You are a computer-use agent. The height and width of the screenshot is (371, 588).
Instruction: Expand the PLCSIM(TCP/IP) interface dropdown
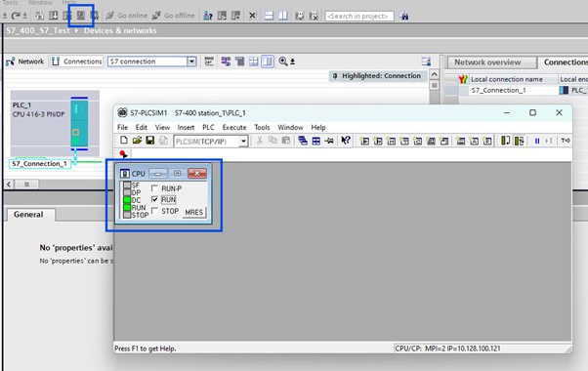coord(243,142)
